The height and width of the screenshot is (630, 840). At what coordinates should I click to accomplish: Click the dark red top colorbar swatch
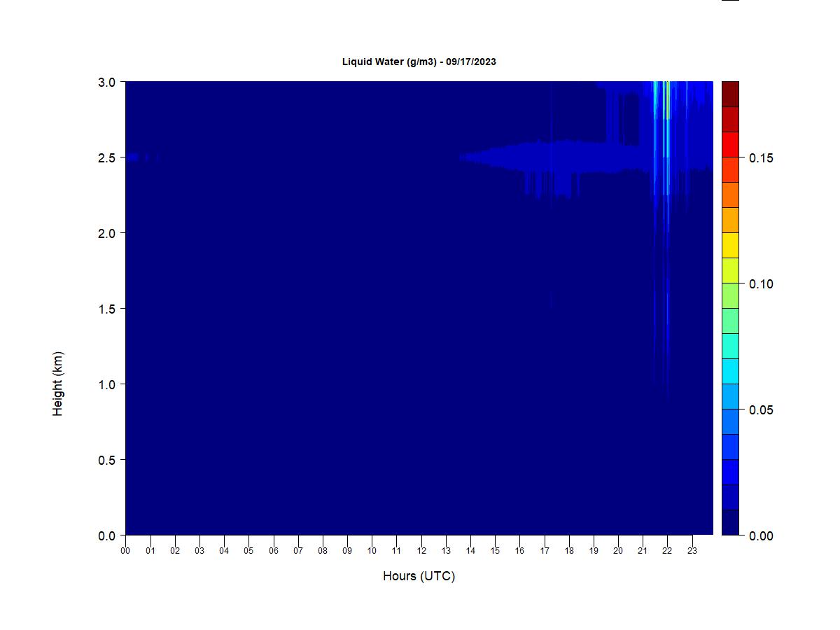pyautogui.click(x=730, y=94)
